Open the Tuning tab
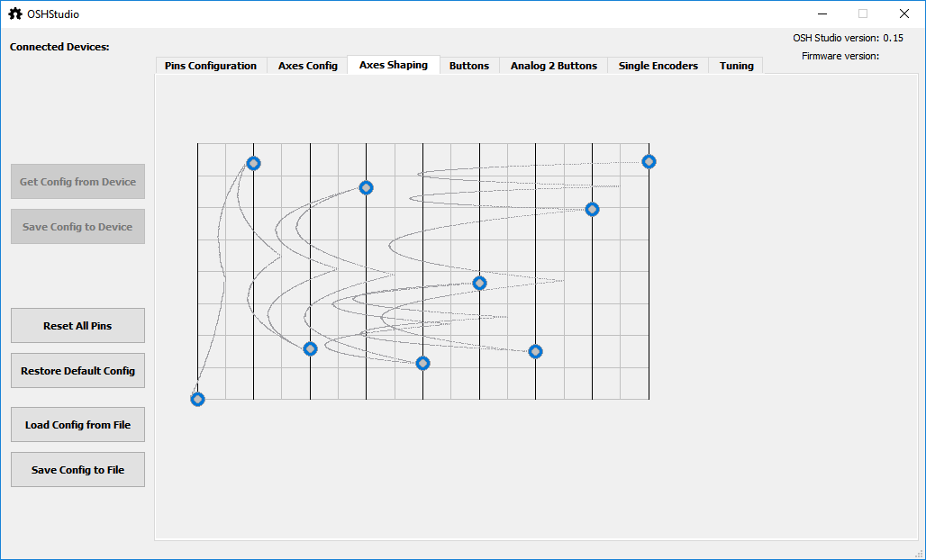This screenshot has width=926, height=560. point(736,66)
